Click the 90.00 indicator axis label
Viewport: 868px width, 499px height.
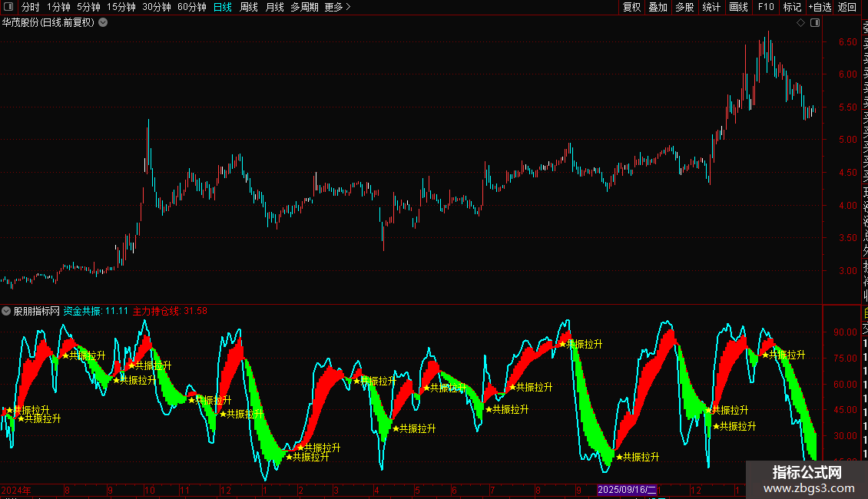[846, 332]
